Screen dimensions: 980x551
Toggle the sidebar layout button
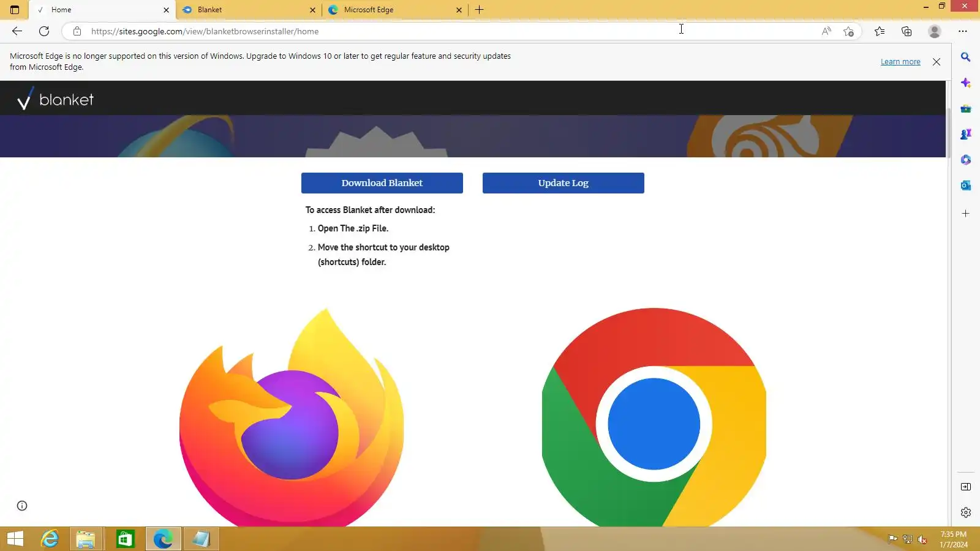(966, 487)
